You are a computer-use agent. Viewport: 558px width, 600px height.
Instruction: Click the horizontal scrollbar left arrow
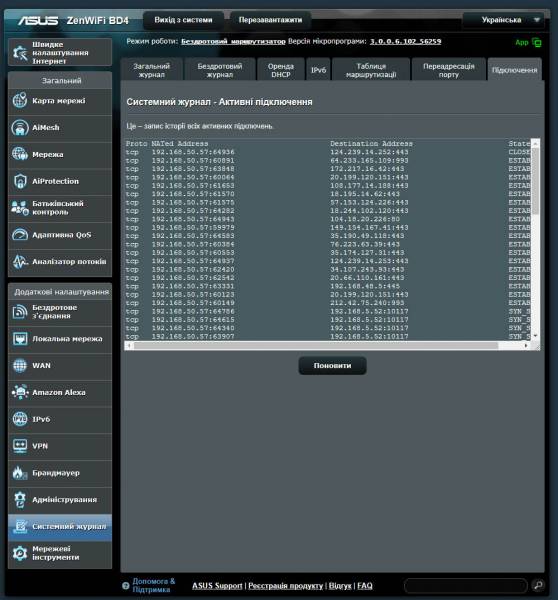click(129, 346)
